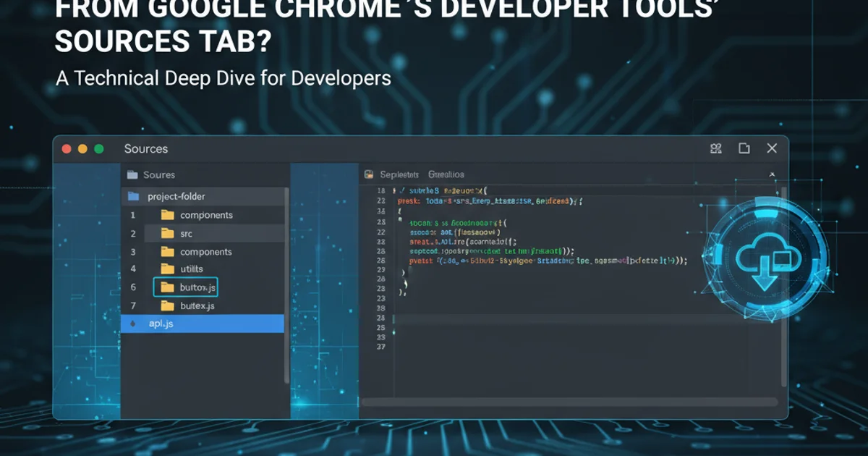
Task: Click the highlighted empty line in code editor
Action: click(579, 318)
